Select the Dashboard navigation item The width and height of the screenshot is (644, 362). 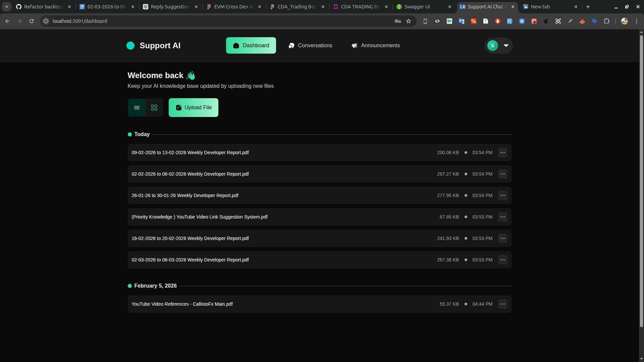tap(251, 45)
